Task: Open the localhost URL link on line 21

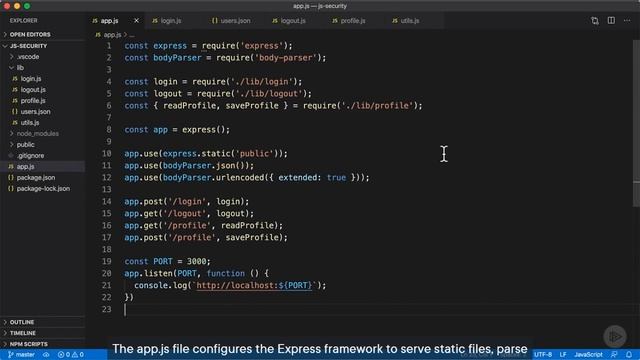Action: point(254,285)
